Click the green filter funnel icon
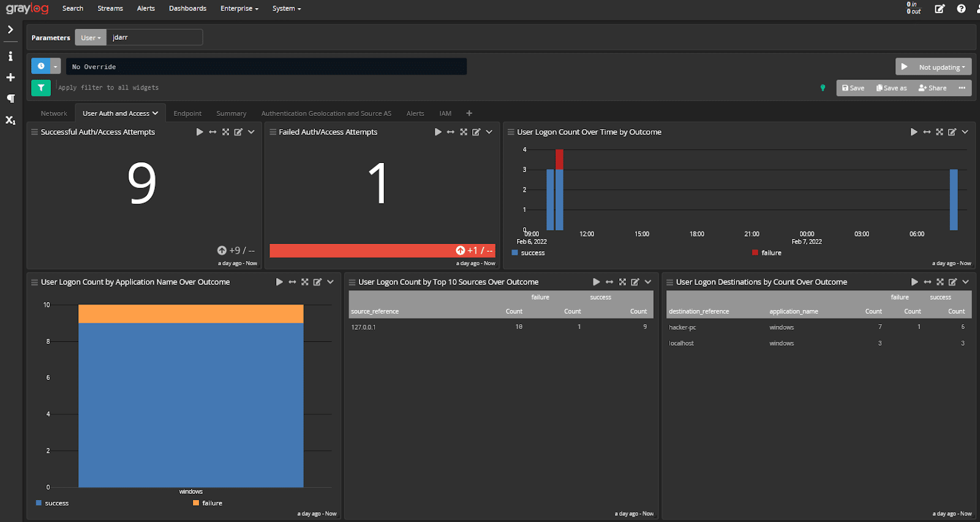Screen dimensions: 980x522 pos(40,88)
